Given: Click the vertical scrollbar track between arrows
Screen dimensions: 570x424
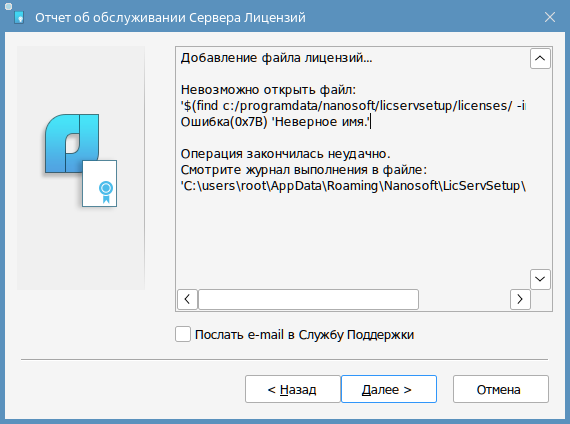Looking at the screenshot, I should click(540, 169).
